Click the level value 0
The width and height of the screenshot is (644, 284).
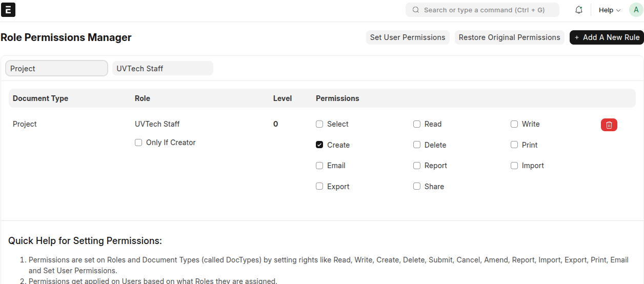(x=276, y=124)
